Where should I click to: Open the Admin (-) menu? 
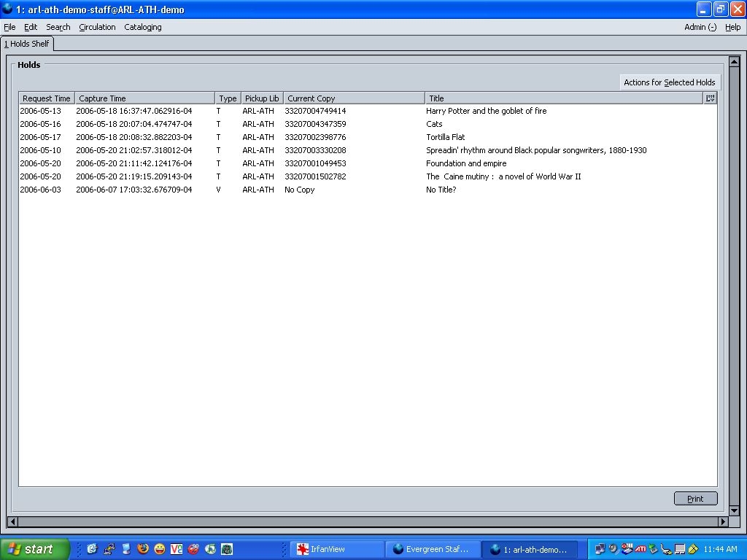click(700, 27)
